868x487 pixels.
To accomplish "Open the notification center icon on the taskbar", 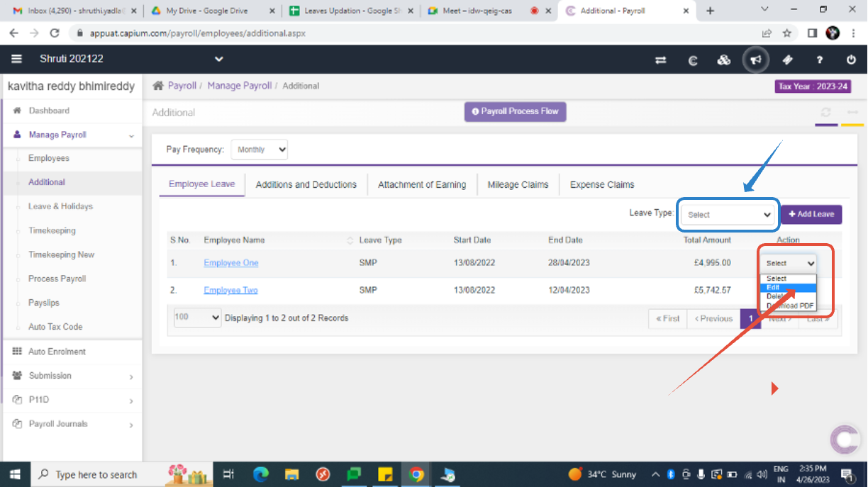I will (847, 474).
